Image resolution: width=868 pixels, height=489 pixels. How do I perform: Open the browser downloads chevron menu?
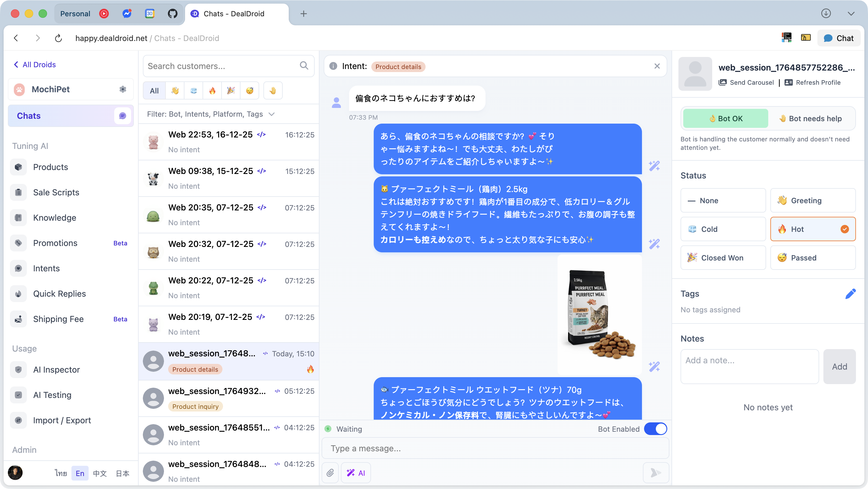click(x=851, y=14)
